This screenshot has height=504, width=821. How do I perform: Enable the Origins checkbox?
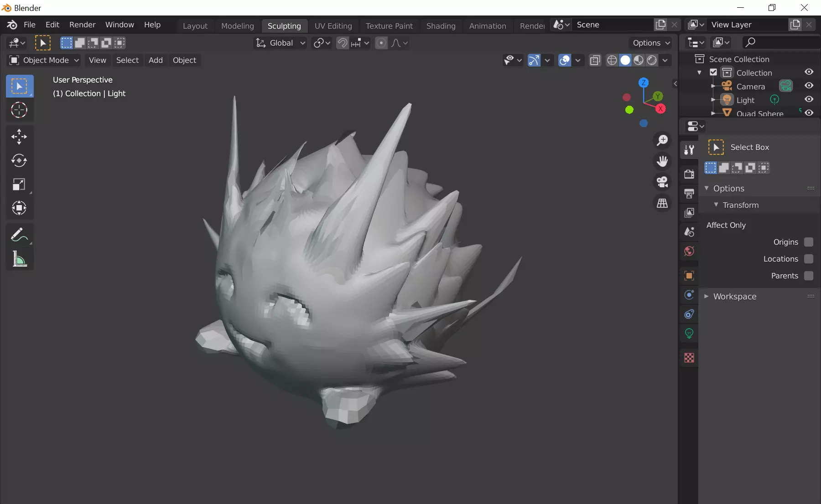coord(809,242)
